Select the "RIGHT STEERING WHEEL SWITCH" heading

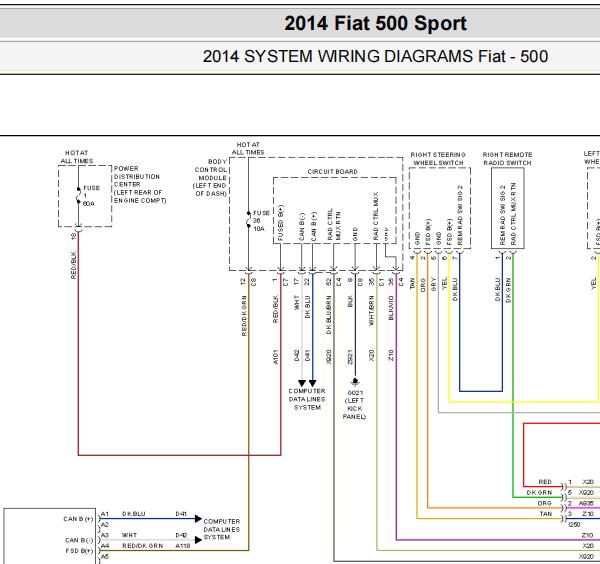(x=438, y=159)
